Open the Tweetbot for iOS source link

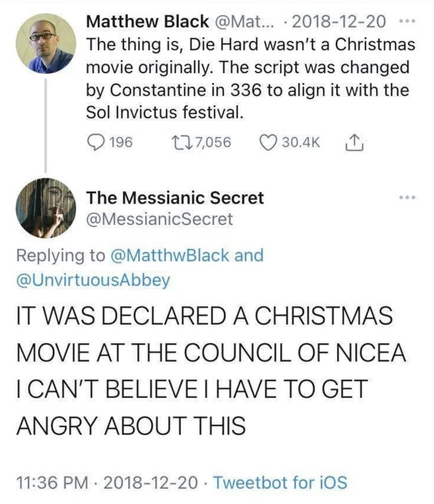[279, 482]
